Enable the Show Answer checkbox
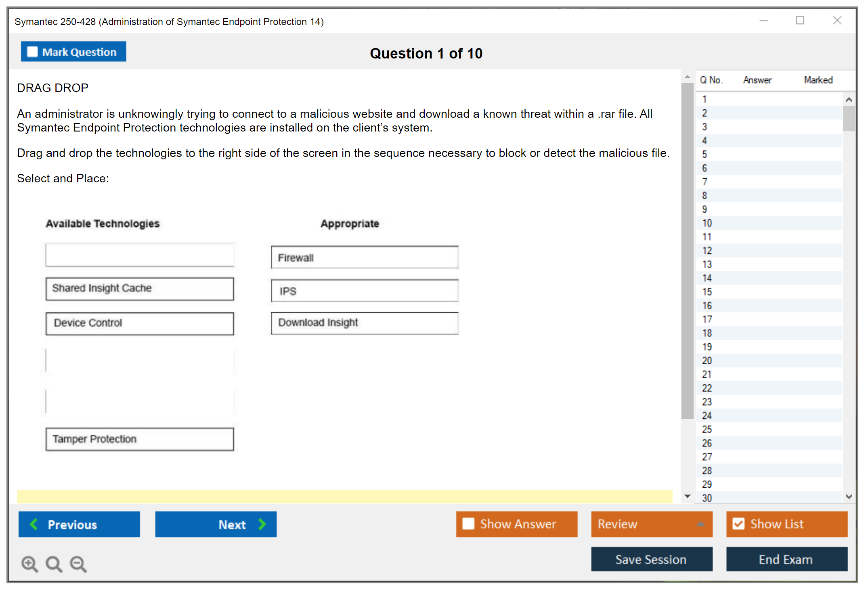This screenshot has width=868, height=593. coord(468,524)
